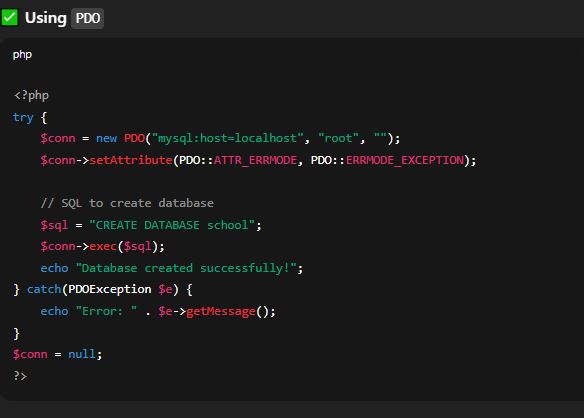Viewport: 584px width, 418px height.
Task: Click the try keyword
Action: pos(23,117)
